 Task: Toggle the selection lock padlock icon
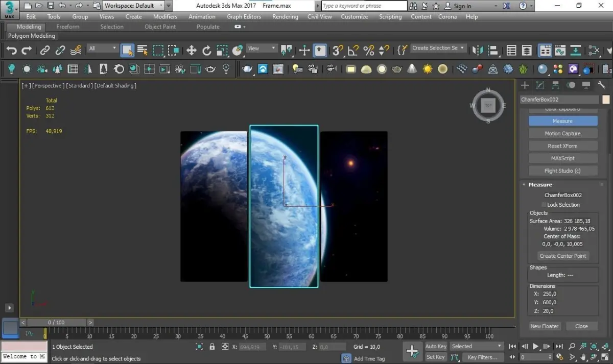point(212,347)
